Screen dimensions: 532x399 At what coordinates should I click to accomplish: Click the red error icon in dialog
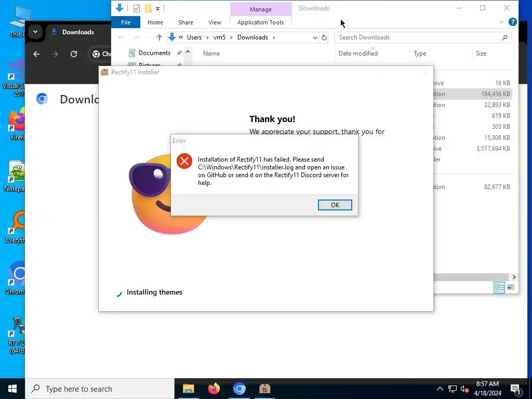pyautogui.click(x=184, y=161)
